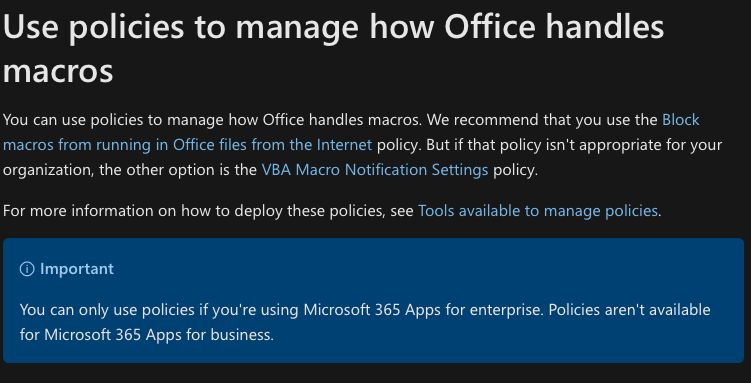751x383 pixels.
Task: Click the text for Microsoft 365 Apps for business
Action: (147, 334)
